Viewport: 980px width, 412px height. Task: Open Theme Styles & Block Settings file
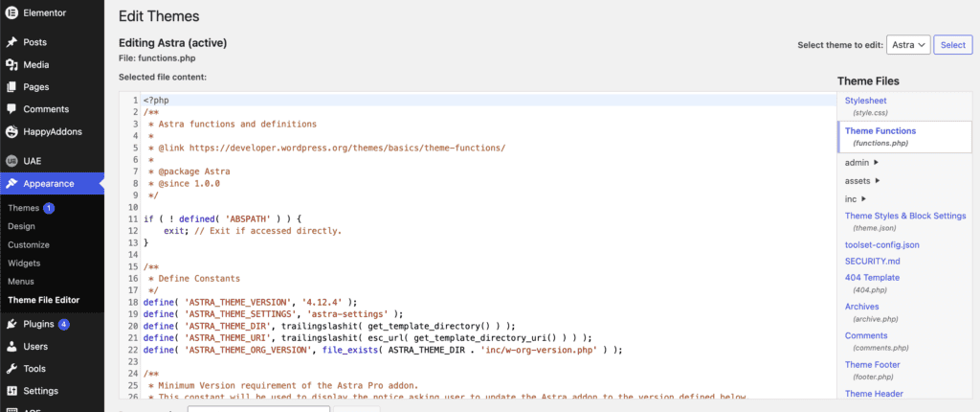coord(905,216)
